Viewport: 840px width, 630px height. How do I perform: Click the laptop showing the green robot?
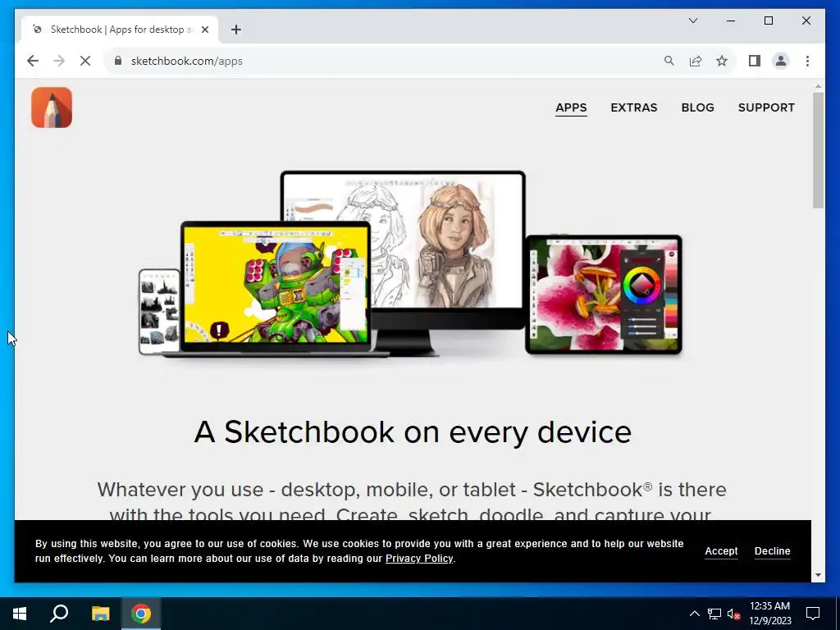(x=276, y=288)
